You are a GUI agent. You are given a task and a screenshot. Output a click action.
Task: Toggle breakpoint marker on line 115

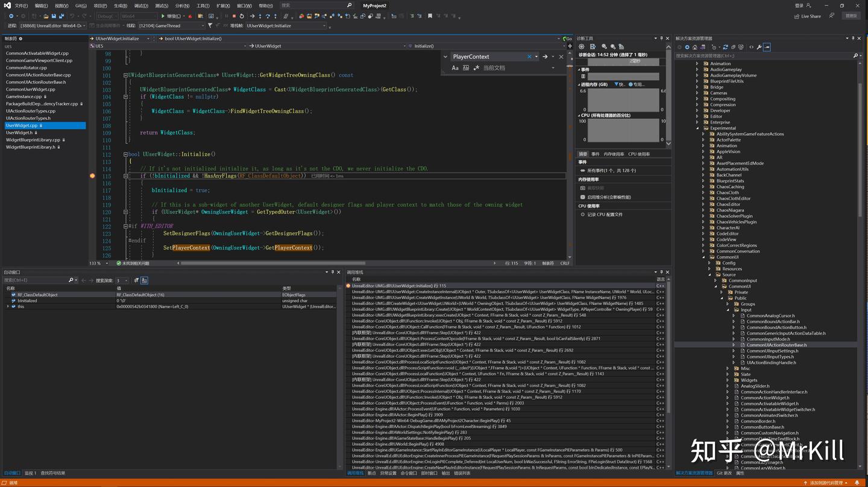(x=92, y=176)
